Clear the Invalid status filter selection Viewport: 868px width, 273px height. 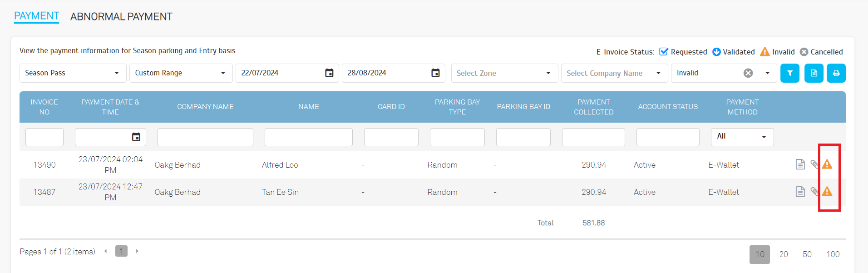(x=748, y=73)
